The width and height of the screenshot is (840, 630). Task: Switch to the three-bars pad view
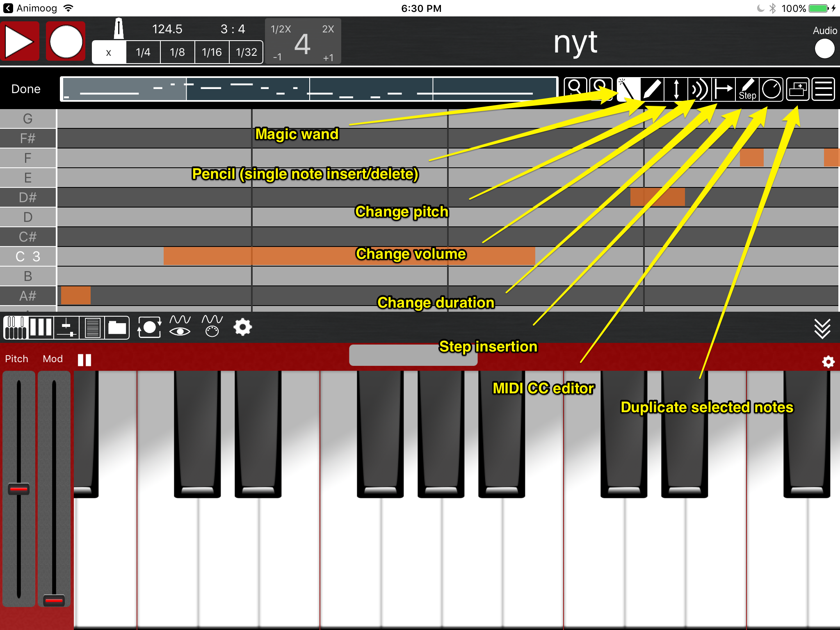coord(41,328)
